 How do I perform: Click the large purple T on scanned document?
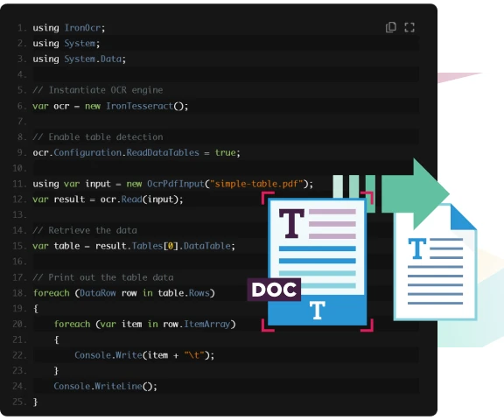tap(291, 223)
